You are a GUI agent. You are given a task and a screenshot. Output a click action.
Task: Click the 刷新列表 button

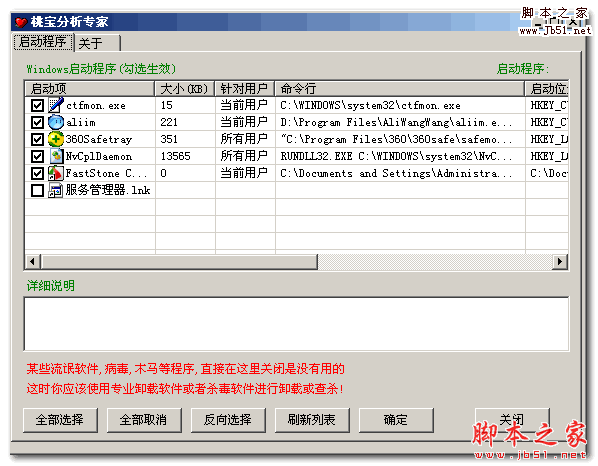pos(312,420)
